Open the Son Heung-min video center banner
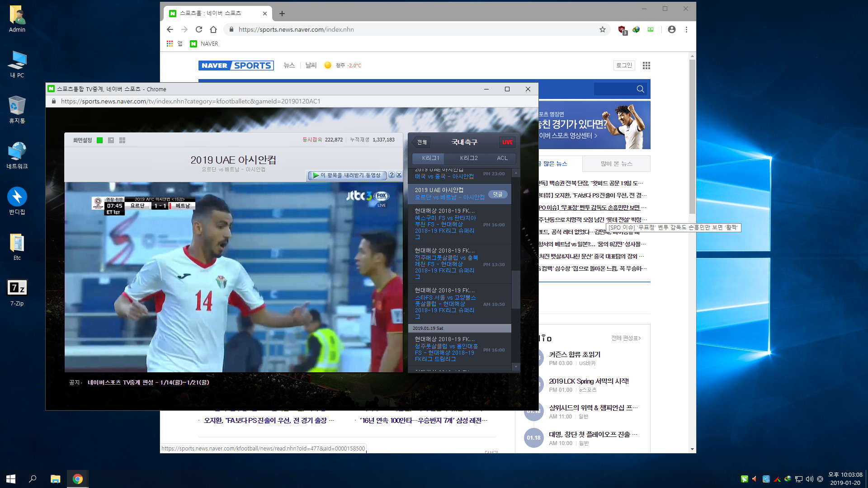 [594, 125]
